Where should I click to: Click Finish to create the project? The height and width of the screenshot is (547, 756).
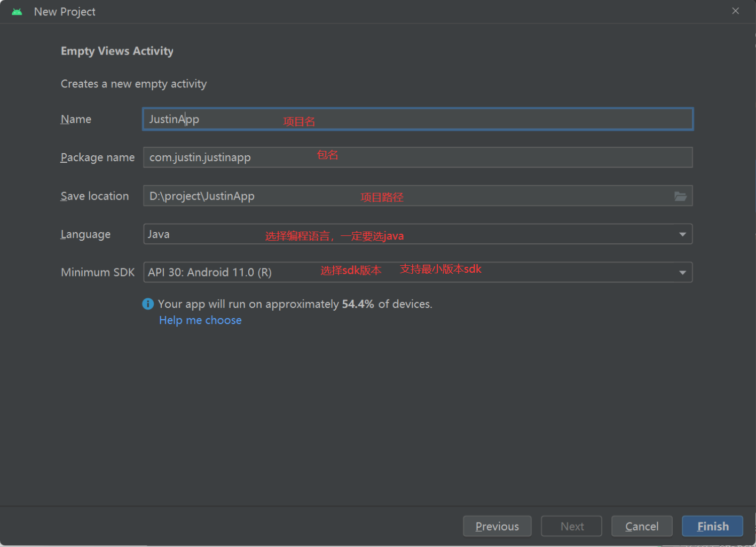pos(712,526)
